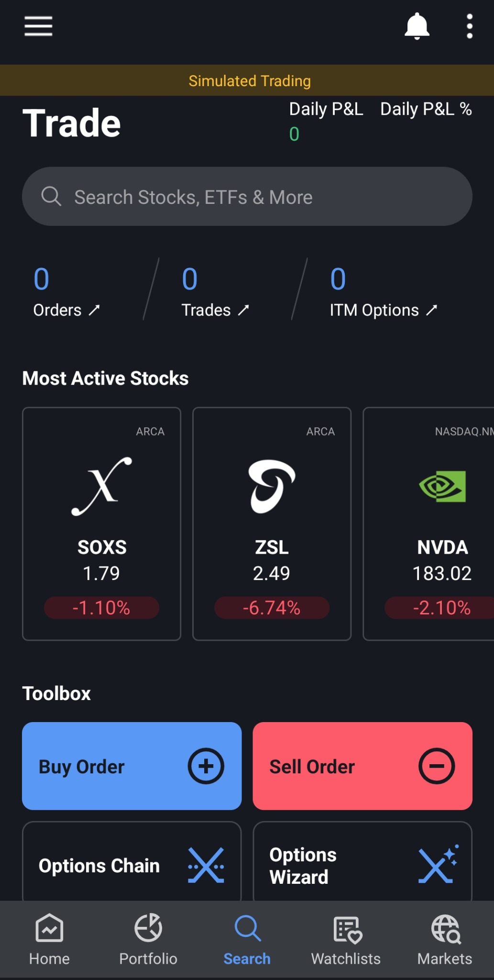Select the SOXS stock card

click(x=101, y=523)
